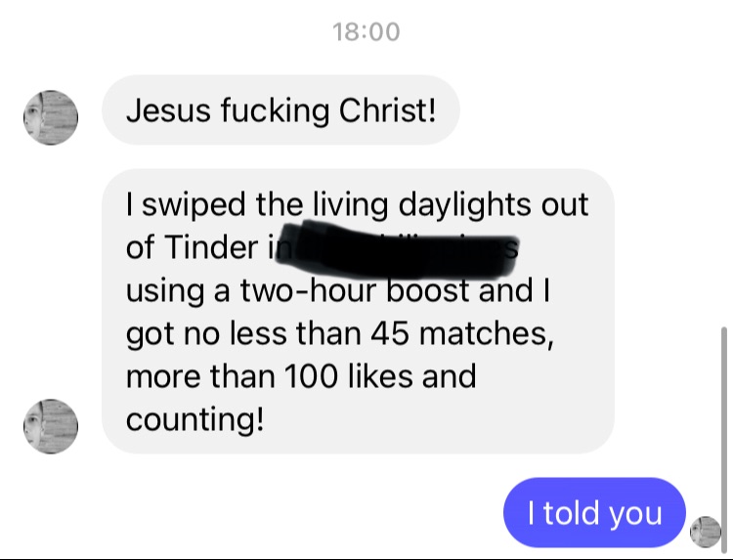Click the small read-receipt avatar near 'I told you'

click(706, 532)
